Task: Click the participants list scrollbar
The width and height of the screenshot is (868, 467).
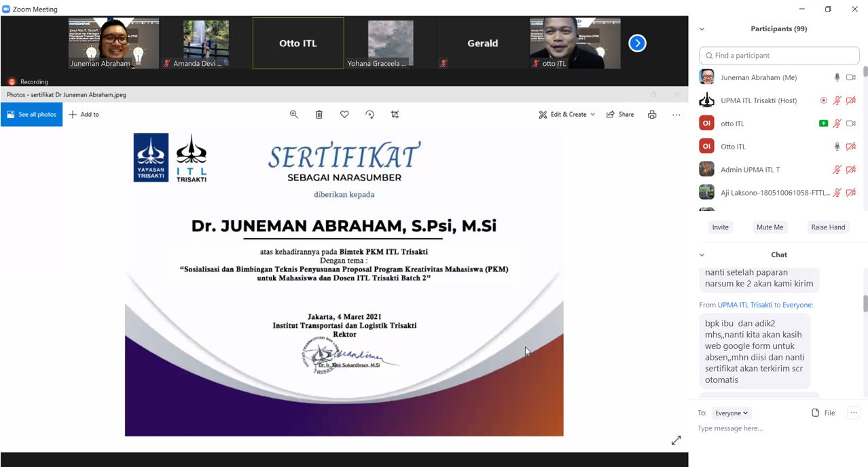Action: pyautogui.click(x=865, y=71)
